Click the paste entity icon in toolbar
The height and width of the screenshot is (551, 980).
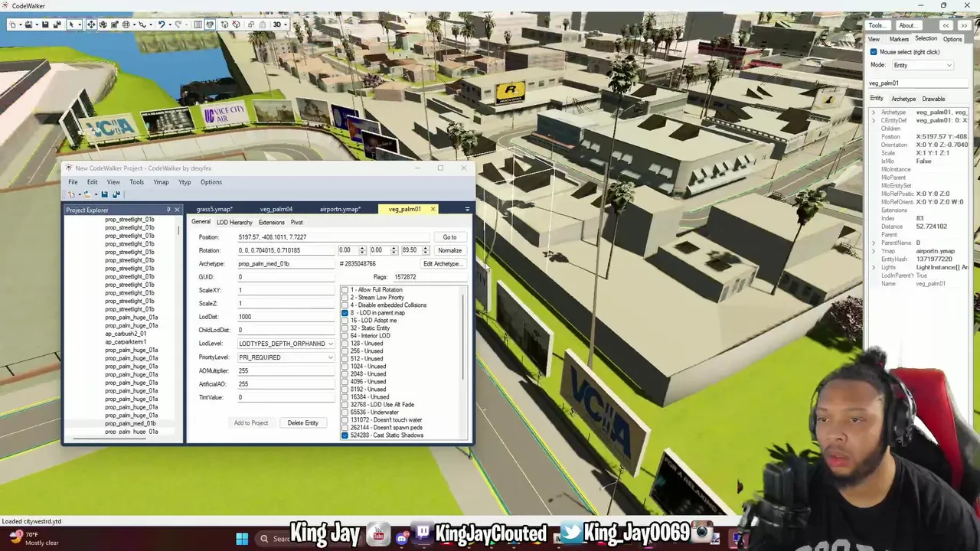tap(263, 24)
